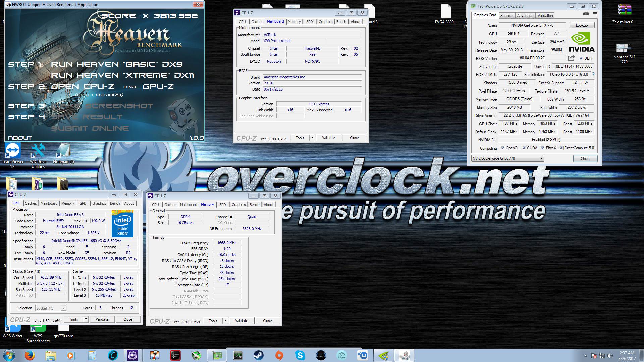
Task: Take a GPU-Z screenshot with camera icon
Action: coord(586,14)
